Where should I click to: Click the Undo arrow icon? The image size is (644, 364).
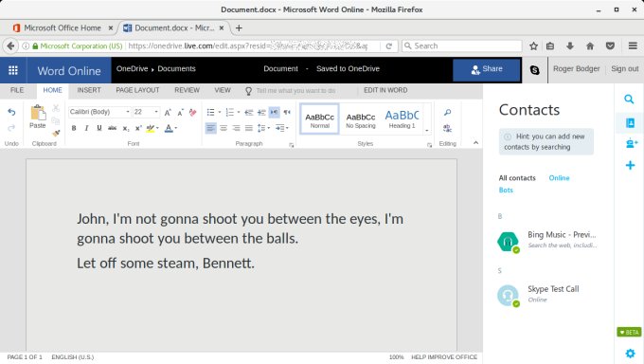click(11, 112)
